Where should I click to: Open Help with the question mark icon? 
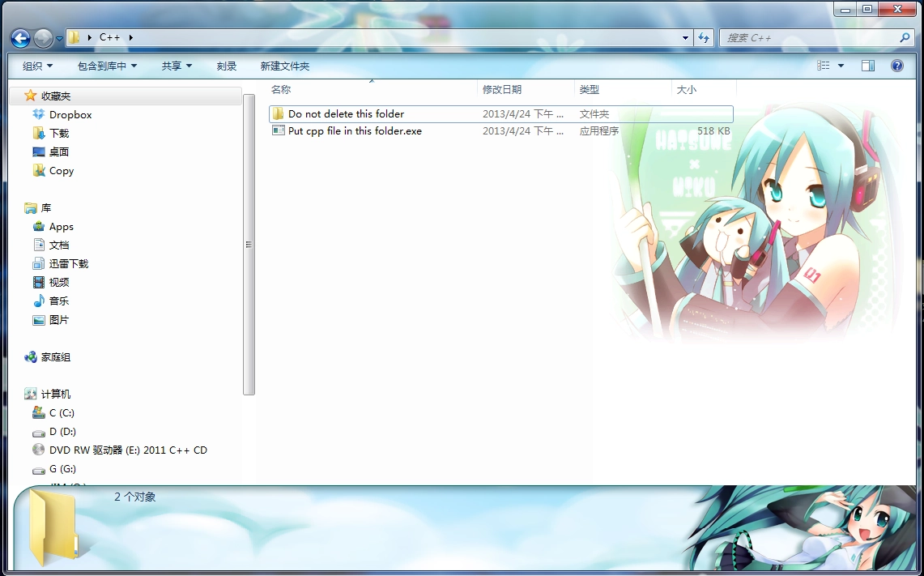click(x=897, y=66)
